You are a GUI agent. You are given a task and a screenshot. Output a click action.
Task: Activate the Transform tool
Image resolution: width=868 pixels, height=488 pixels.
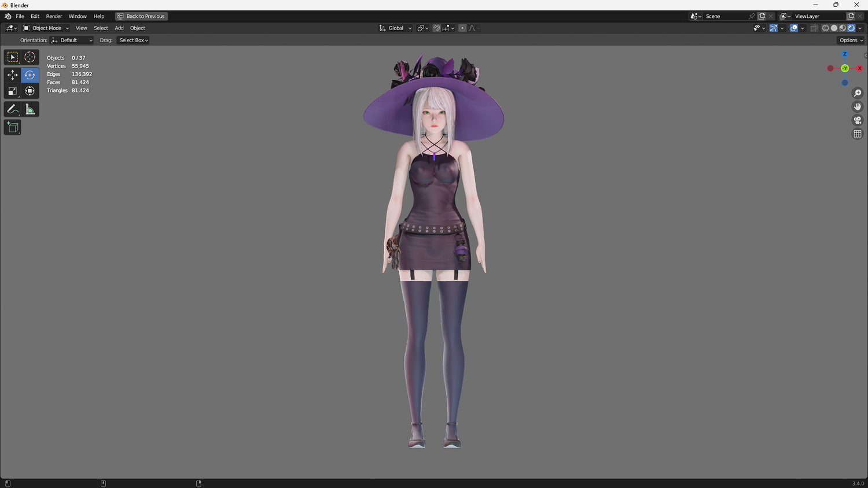[x=30, y=91]
